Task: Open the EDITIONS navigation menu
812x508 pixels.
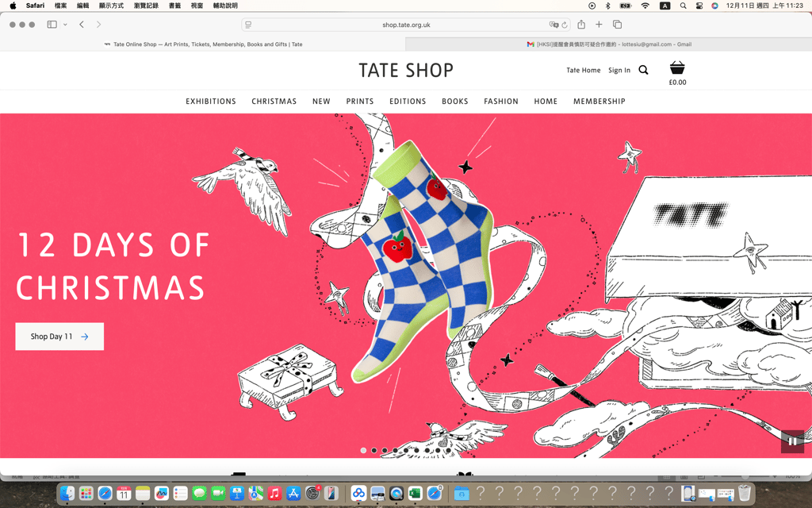Action: point(408,101)
